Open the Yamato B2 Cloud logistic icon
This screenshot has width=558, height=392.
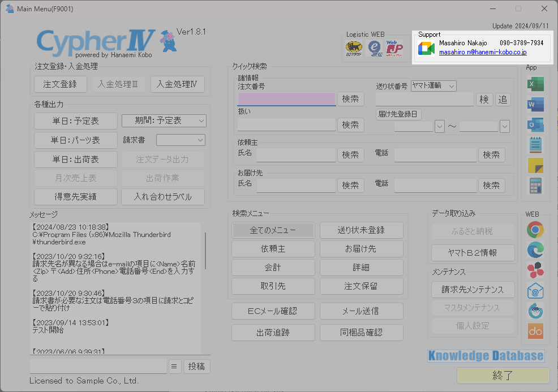pyautogui.click(x=354, y=49)
